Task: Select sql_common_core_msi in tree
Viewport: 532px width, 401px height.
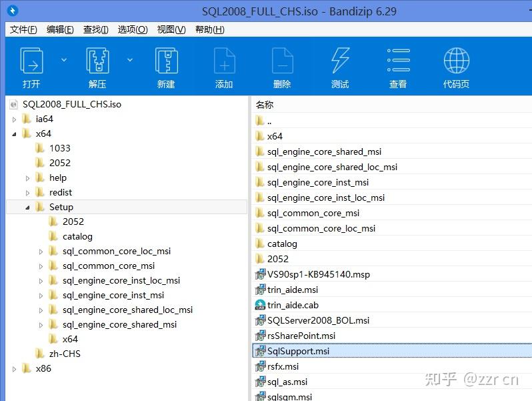Action: click(109, 266)
